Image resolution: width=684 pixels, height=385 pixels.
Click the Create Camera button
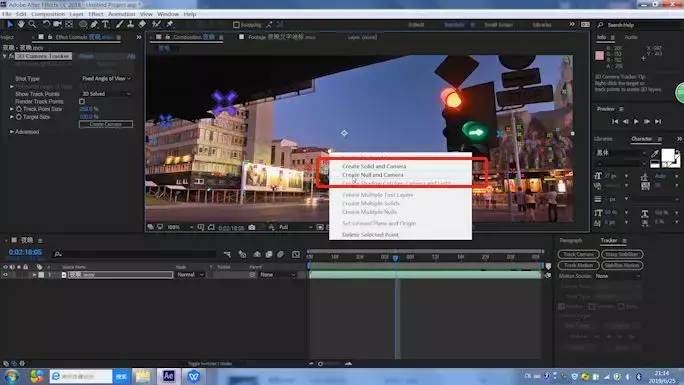[x=106, y=124]
